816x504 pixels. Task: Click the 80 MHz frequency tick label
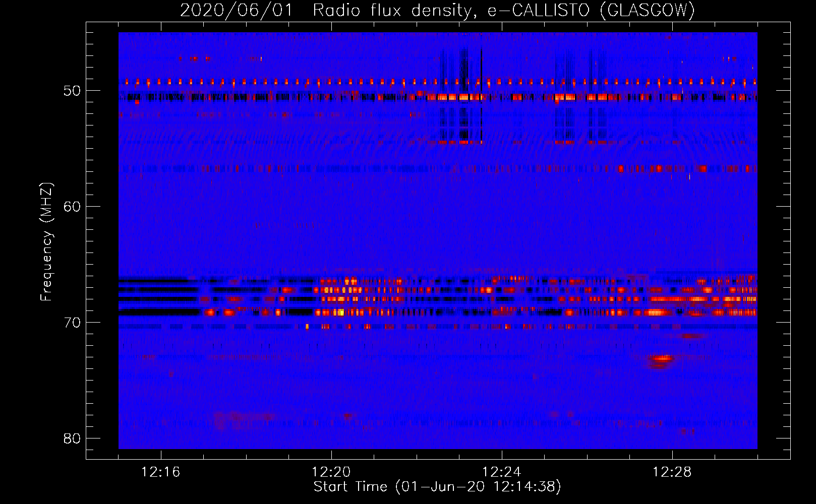pyautogui.click(x=72, y=438)
